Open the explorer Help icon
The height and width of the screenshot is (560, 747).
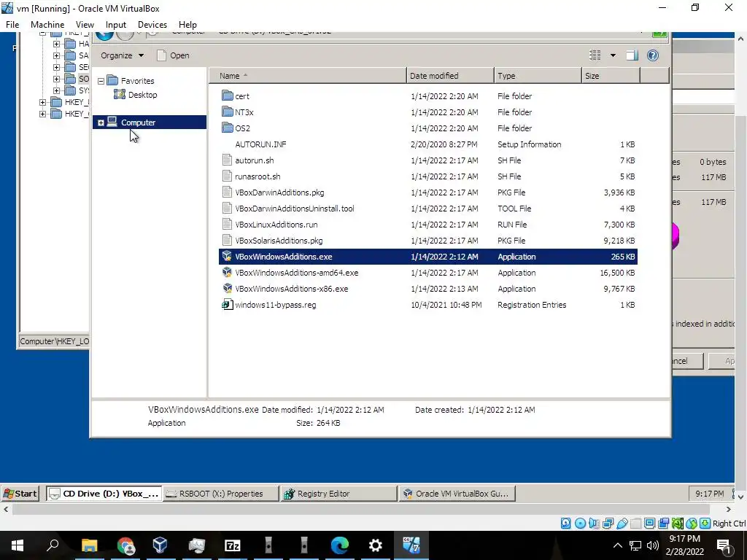653,55
